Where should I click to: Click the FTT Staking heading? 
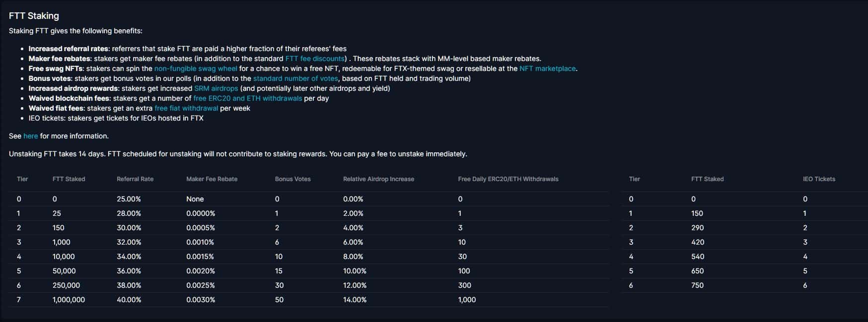(x=34, y=16)
